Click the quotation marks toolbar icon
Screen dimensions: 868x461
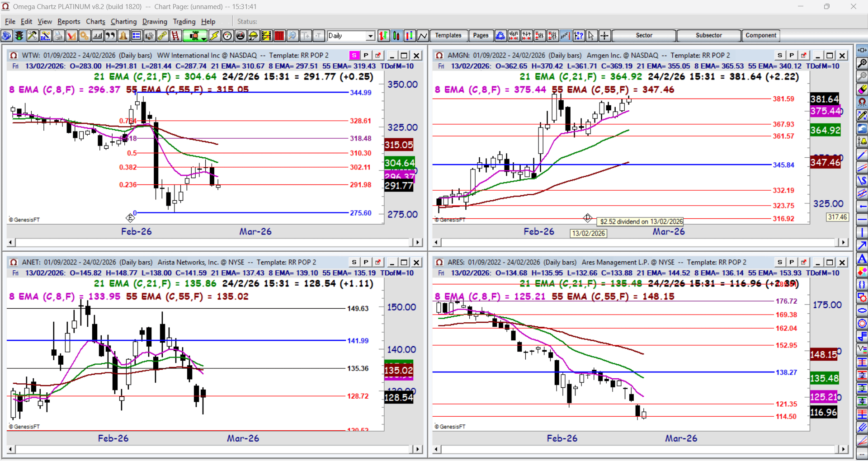110,36
